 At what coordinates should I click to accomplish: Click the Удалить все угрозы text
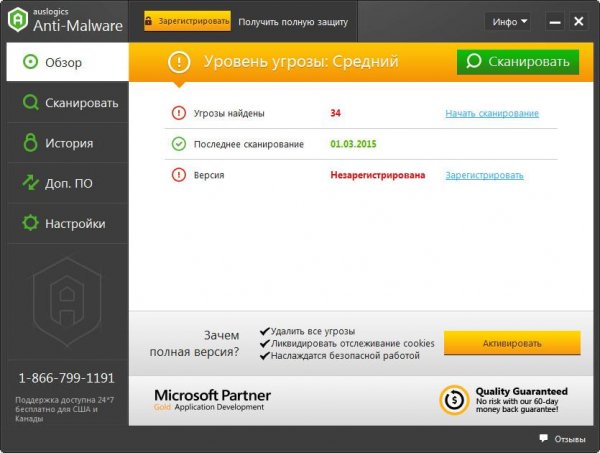coord(313,331)
